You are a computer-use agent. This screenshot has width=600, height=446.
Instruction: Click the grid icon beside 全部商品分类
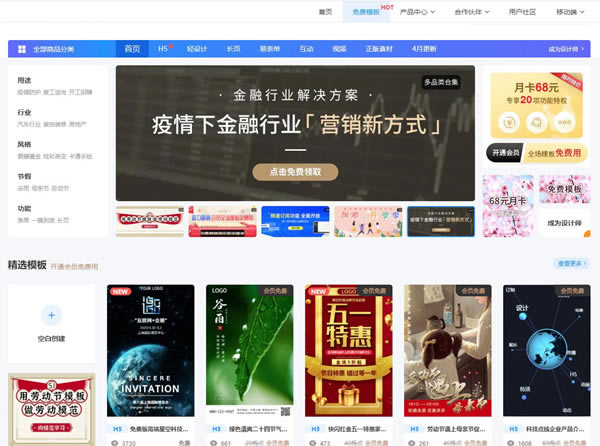pos(22,49)
